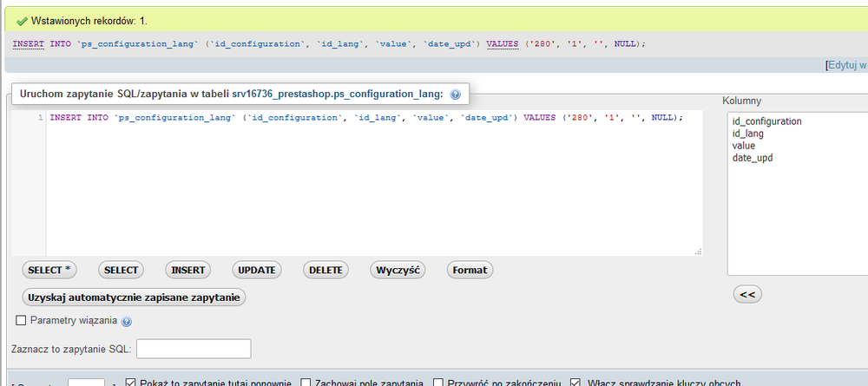Enable the Parametry wiązania checkbox

point(21,320)
